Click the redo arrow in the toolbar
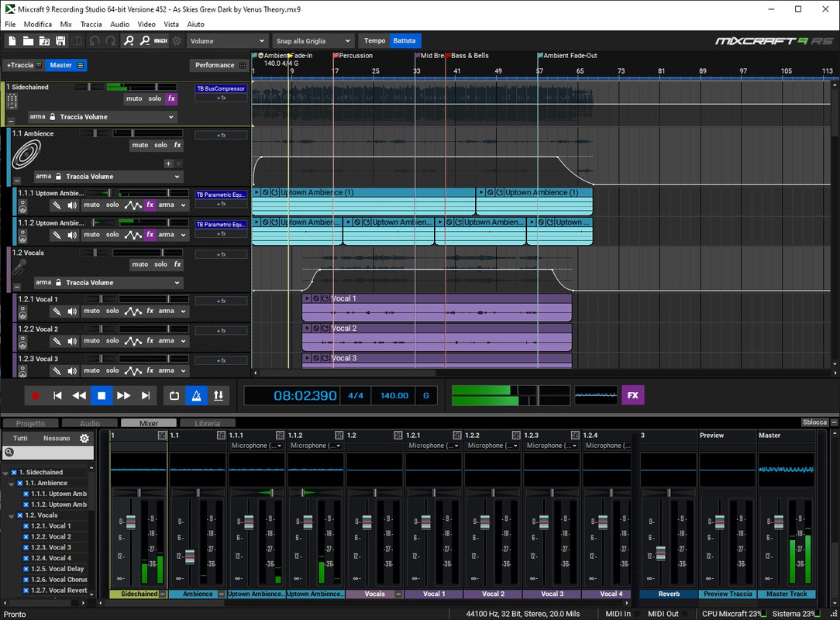This screenshot has height=620, width=840. pos(110,41)
